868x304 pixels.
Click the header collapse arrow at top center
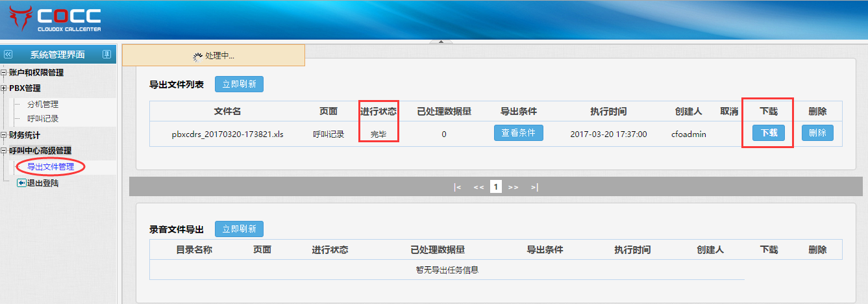441,42
